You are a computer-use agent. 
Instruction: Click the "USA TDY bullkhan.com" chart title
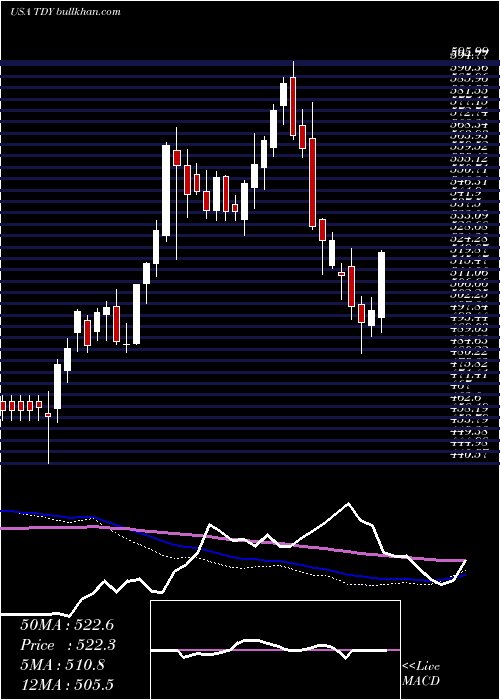[65, 12]
